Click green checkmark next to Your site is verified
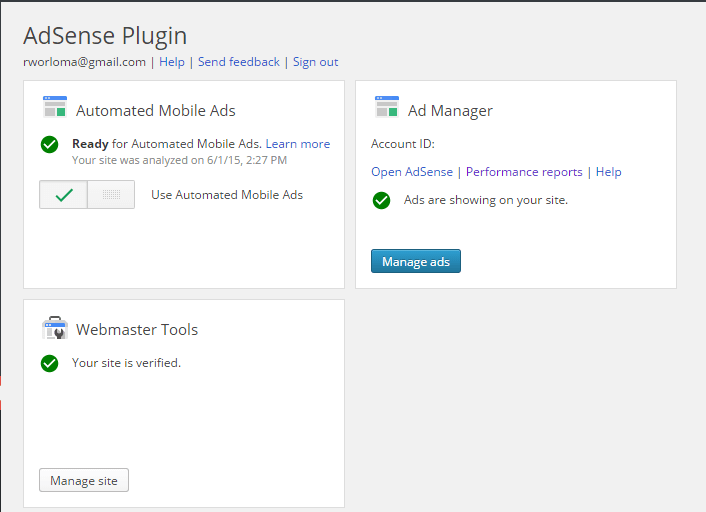This screenshot has height=512, width=706. point(50,363)
